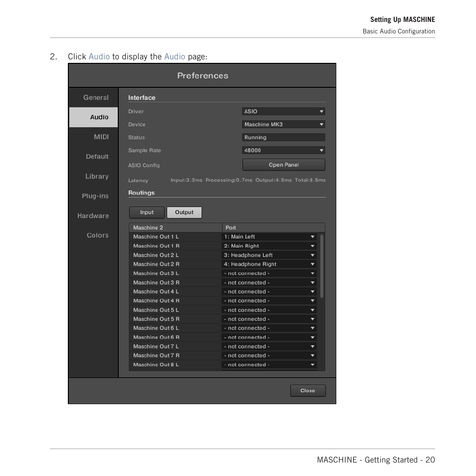Click the Status field showing Running

point(283,137)
